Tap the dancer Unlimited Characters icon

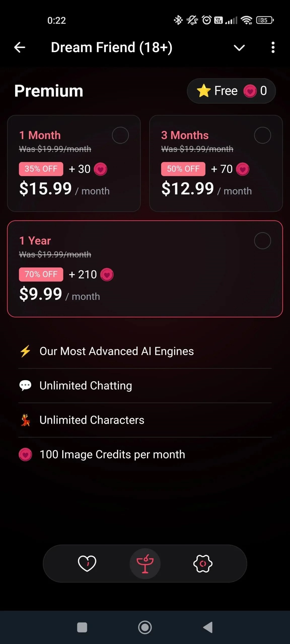[x=25, y=420]
